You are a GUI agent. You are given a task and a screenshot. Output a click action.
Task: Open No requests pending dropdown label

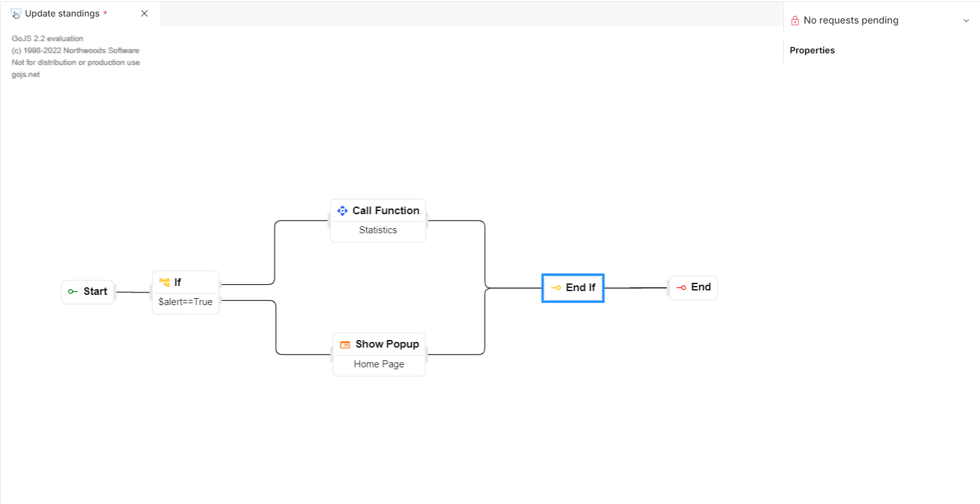(851, 20)
